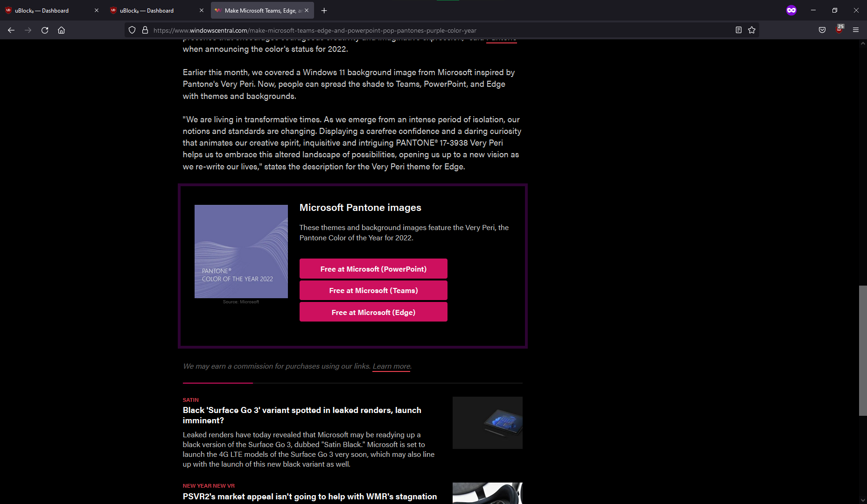Click the tracking protection shield icon
The width and height of the screenshot is (867, 504).
tap(132, 30)
